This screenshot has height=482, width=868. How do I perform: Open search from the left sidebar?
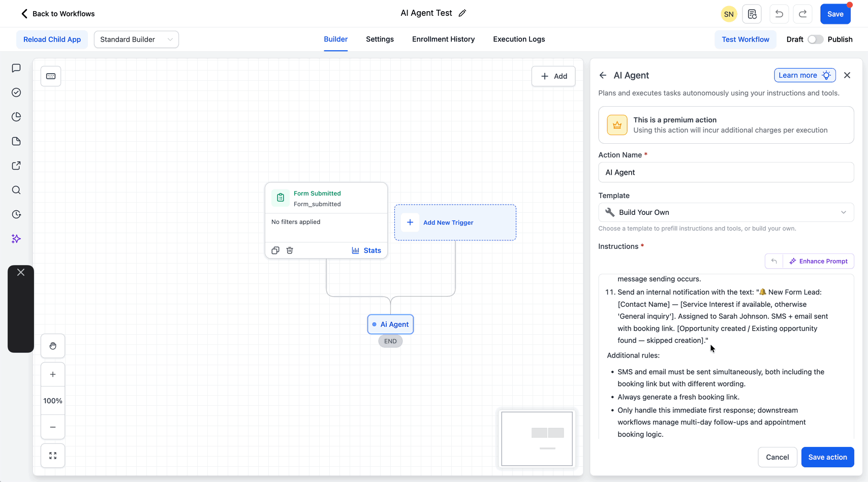[16, 190]
